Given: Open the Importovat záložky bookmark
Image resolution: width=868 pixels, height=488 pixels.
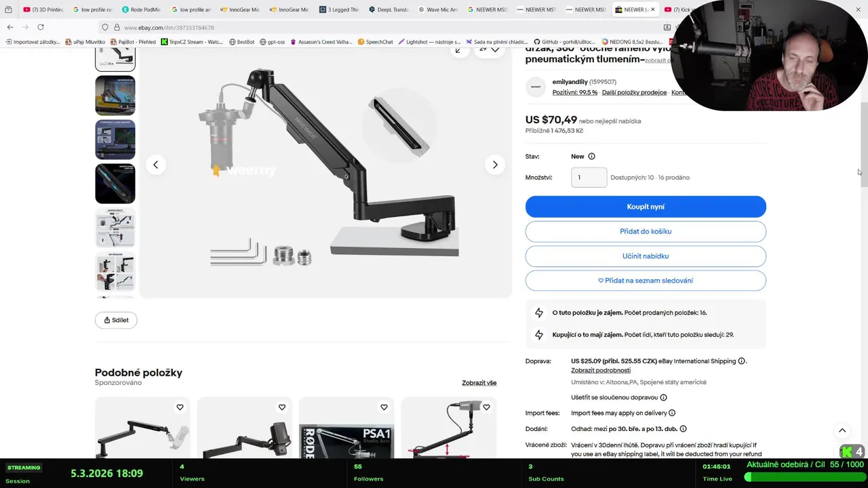Looking at the screenshot, I should (x=33, y=42).
